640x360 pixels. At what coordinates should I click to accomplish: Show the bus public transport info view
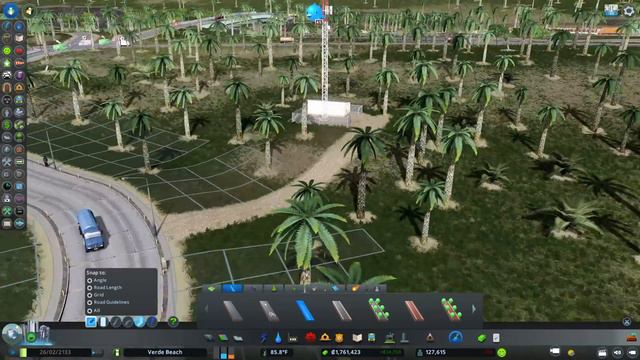[x=19, y=100]
